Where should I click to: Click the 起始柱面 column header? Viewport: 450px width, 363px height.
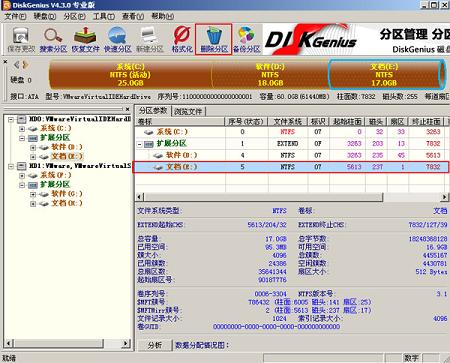[x=347, y=121]
